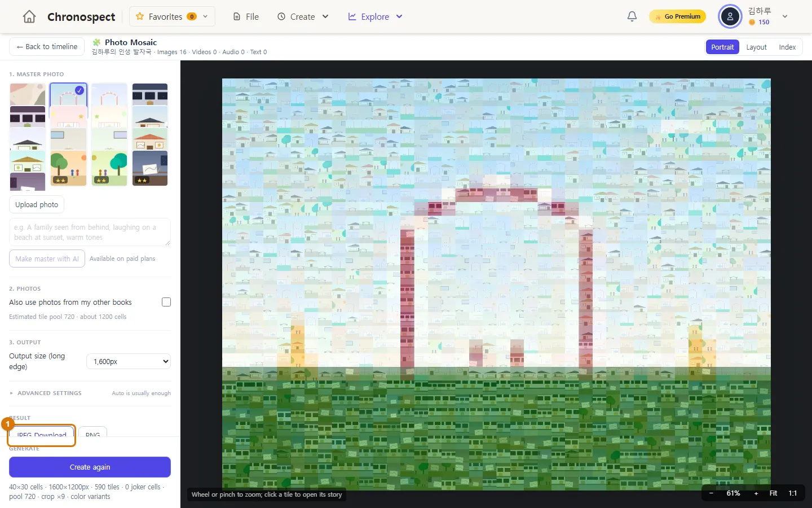Expand the account menu chevron
The width and height of the screenshot is (812, 508).
tap(785, 16)
